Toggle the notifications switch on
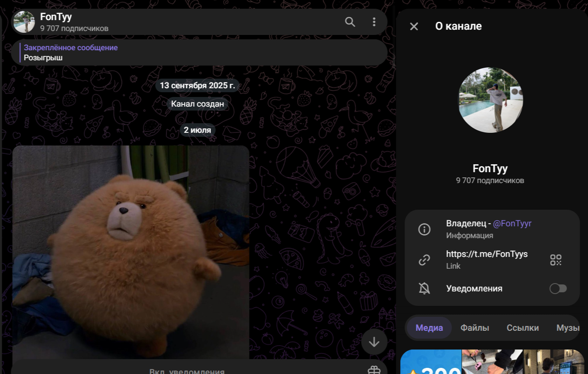 tap(558, 288)
